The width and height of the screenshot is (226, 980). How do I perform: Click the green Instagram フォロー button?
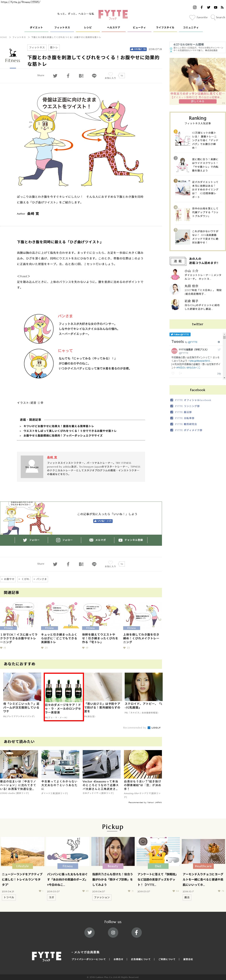point(64,540)
